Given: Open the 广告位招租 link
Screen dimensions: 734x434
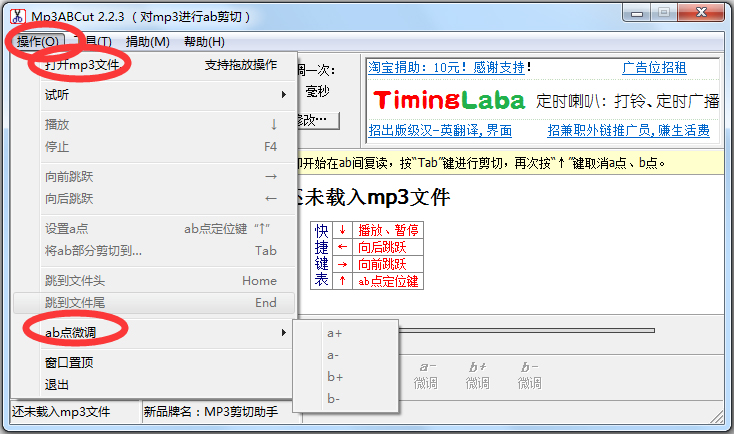Looking at the screenshot, I should [654, 67].
